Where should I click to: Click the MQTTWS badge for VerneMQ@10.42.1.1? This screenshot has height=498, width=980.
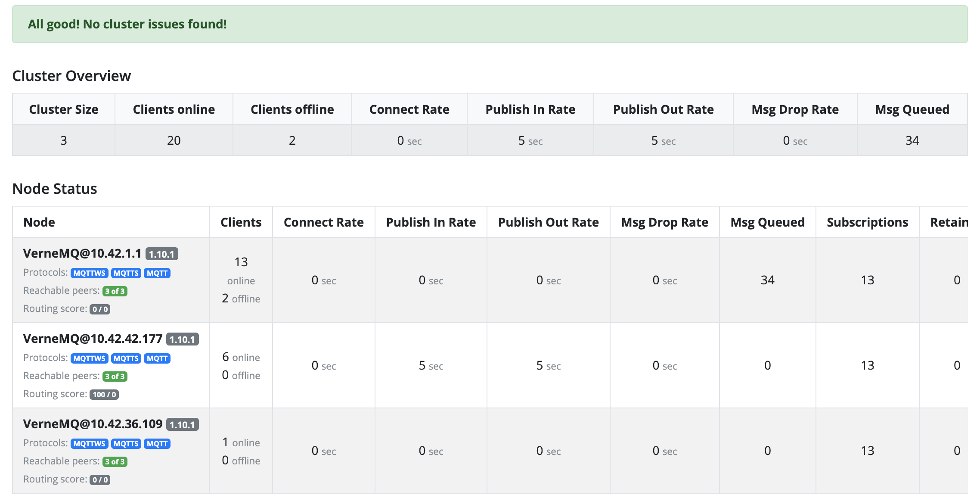[x=90, y=273]
